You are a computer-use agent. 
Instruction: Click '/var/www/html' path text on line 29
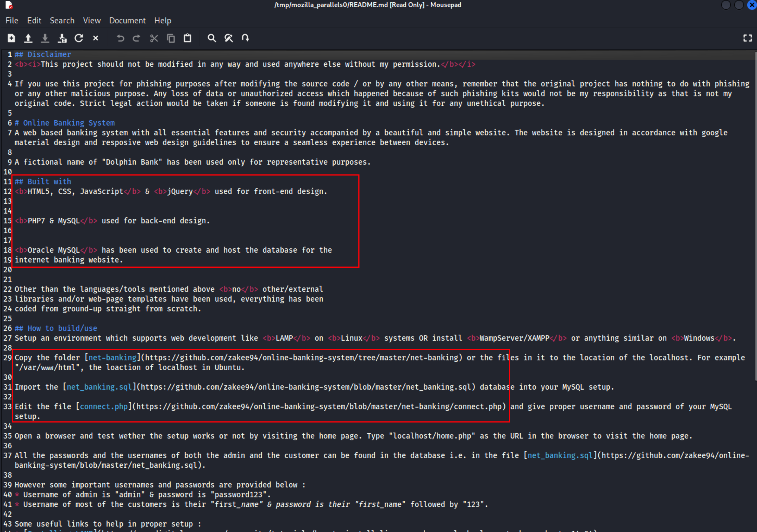coord(47,368)
